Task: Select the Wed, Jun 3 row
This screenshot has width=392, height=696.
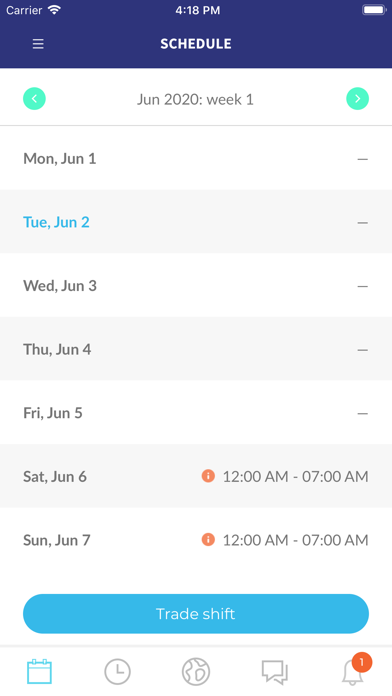Action: [x=196, y=285]
